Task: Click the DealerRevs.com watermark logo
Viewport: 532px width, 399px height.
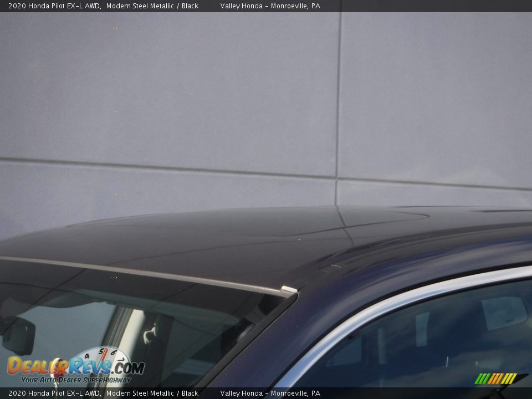Action: pos(75,367)
